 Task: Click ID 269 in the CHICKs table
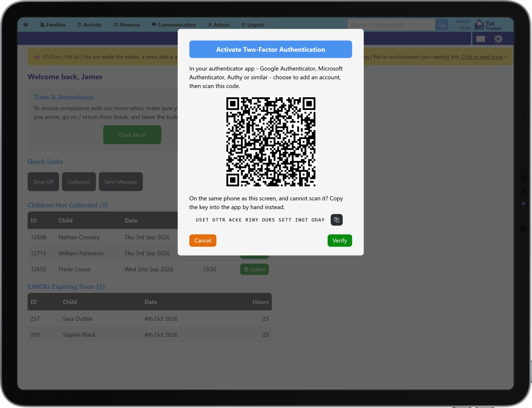pos(35,335)
